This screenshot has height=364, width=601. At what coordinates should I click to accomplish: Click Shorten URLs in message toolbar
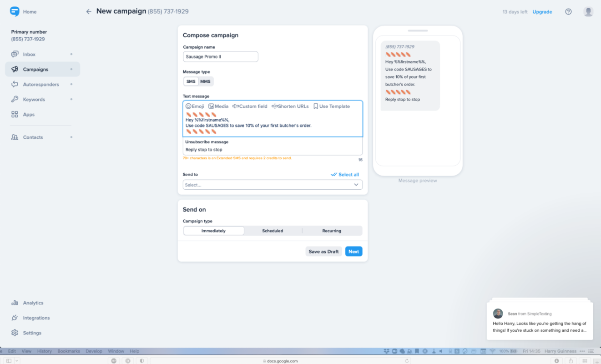click(290, 106)
